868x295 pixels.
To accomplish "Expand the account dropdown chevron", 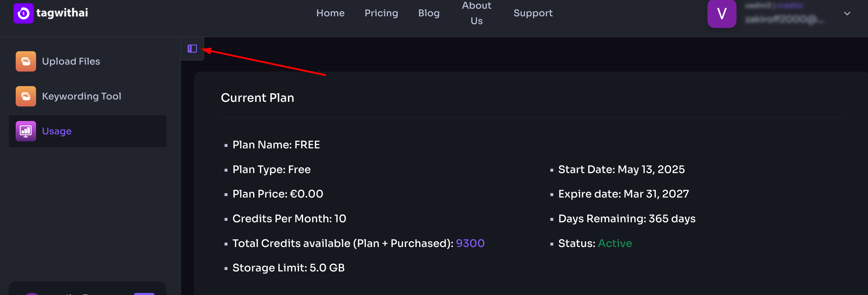I will click(847, 13).
